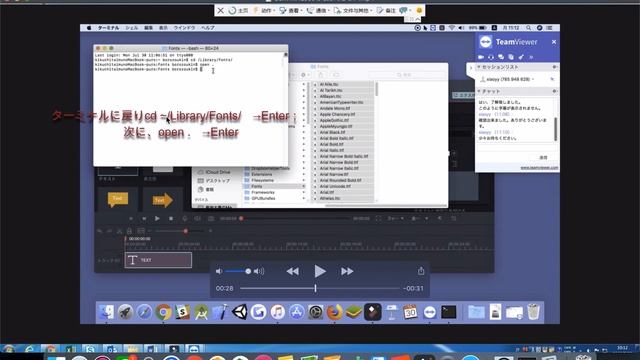The width and height of the screenshot is (640, 360).
Task: Launch Firefox from the Dock
Action: coord(335,312)
